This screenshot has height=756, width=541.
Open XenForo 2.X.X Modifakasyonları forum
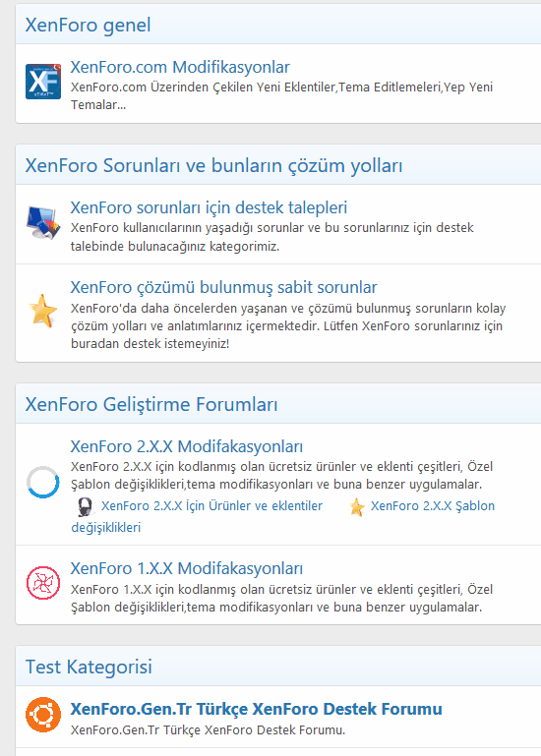(186, 446)
